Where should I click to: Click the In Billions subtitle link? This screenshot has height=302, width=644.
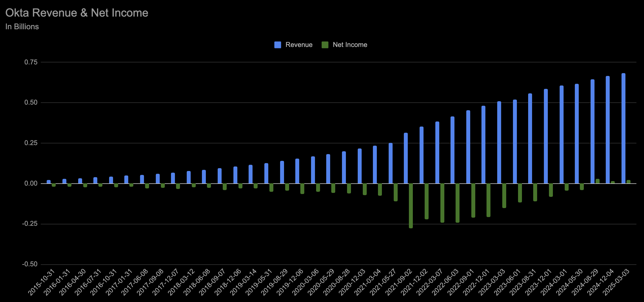[x=22, y=27]
